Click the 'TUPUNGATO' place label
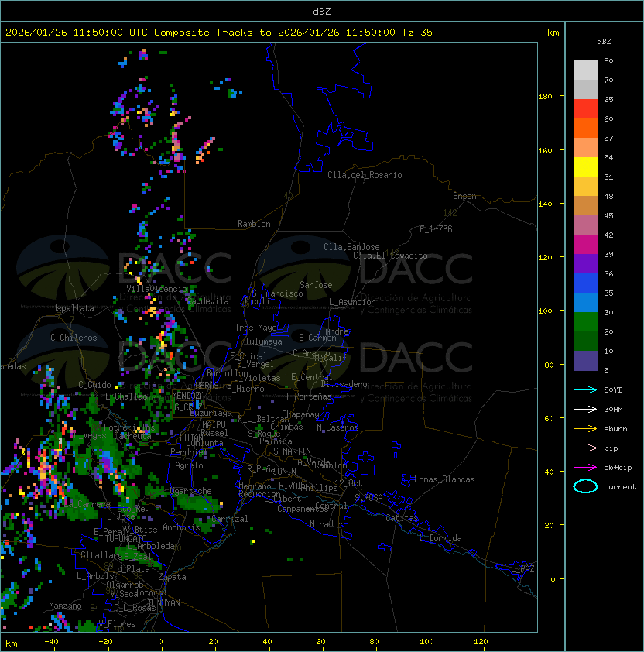 click(x=125, y=538)
